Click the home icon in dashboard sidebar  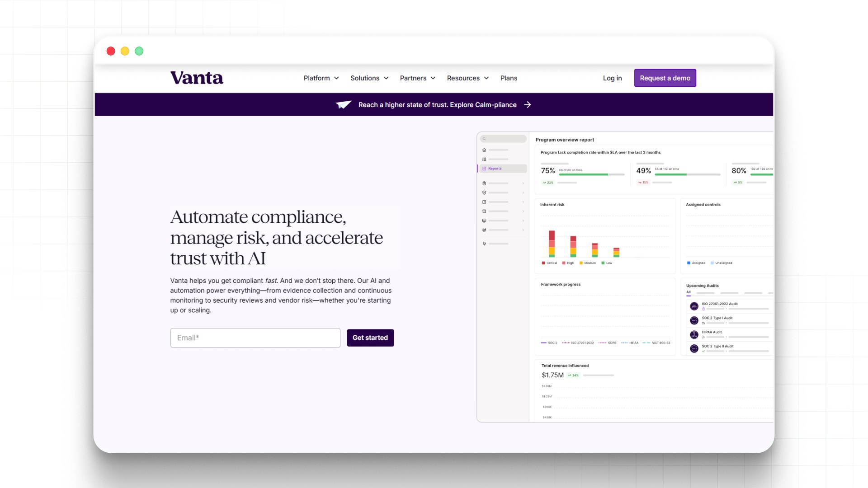click(x=484, y=150)
